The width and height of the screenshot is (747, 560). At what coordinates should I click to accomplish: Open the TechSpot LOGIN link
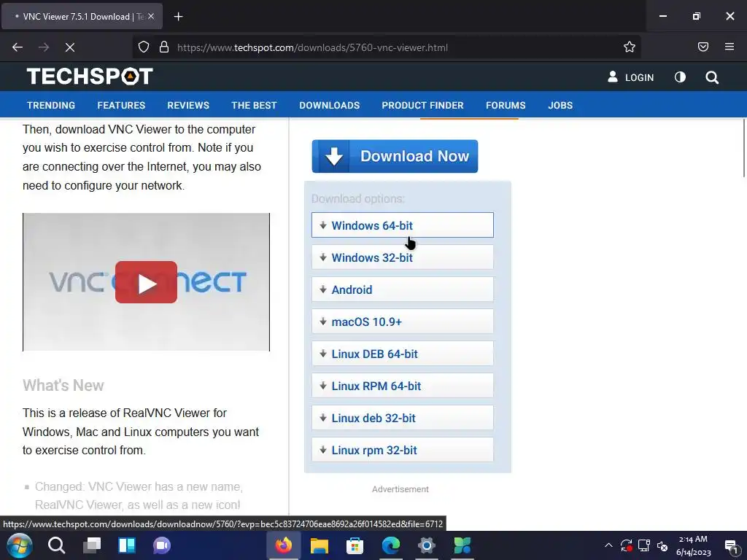click(631, 77)
